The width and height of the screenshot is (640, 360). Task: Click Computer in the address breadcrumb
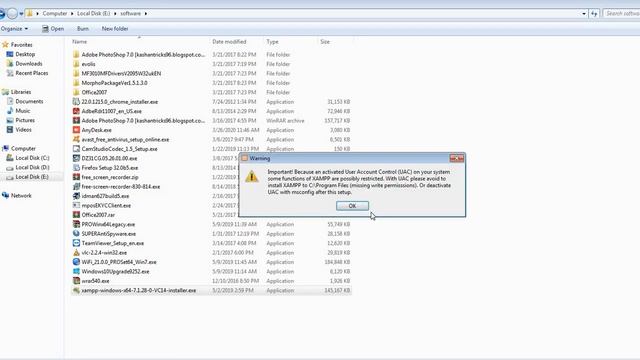(x=55, y=13)
